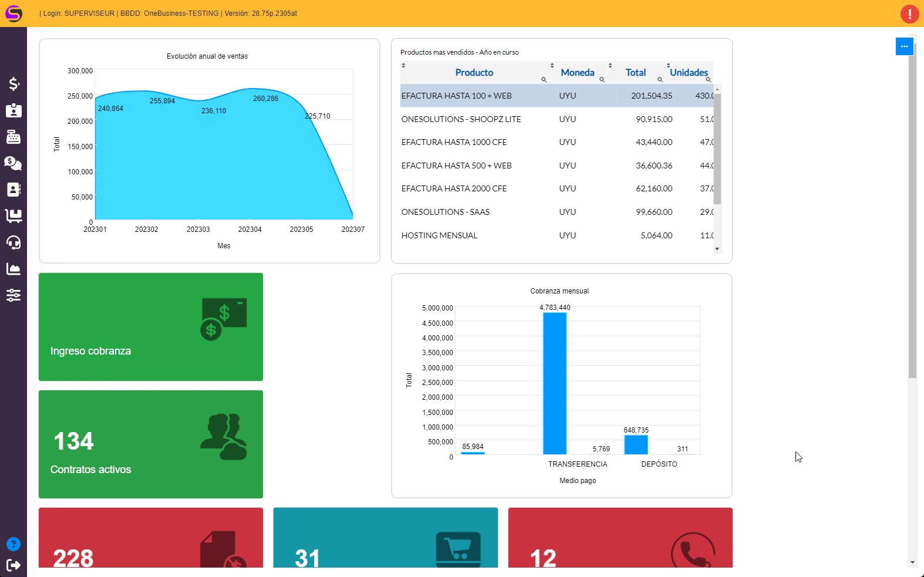This screenshot has width=924, height=577.
Task: Click the logout icon at sidebar bottom
Action: (x=14, y=565)
